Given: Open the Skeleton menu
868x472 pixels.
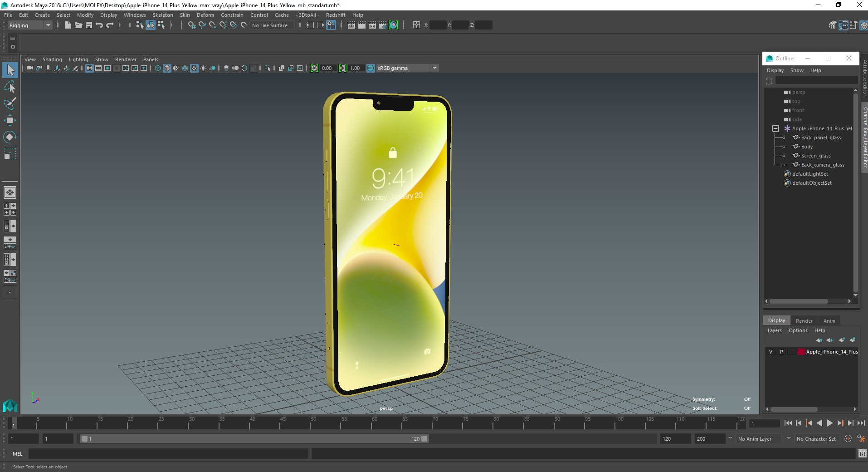Looking at the screenshot, I should tap(163, 15).
